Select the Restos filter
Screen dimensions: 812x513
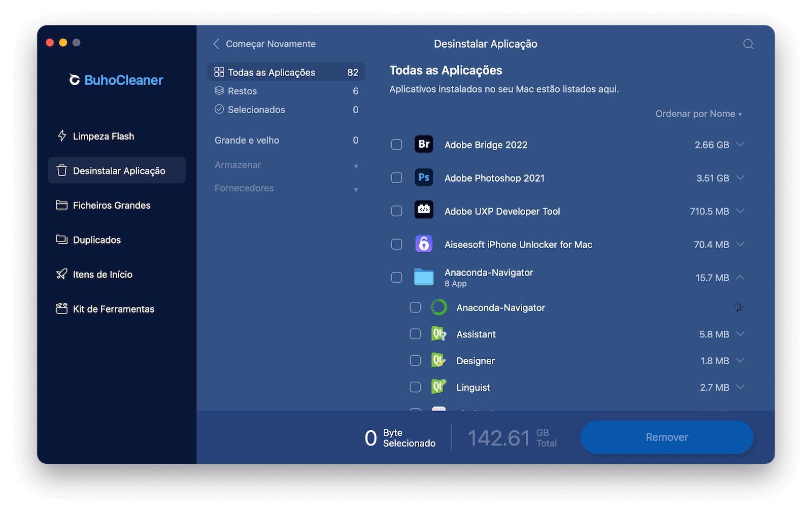click(x=286, y=91)
